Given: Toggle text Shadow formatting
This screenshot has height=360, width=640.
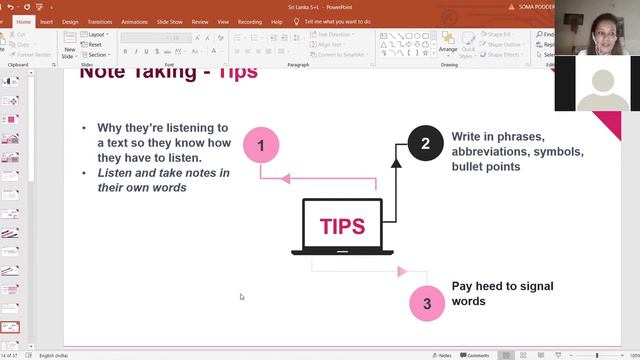Looking at the screenshot, I should (157, 51).
